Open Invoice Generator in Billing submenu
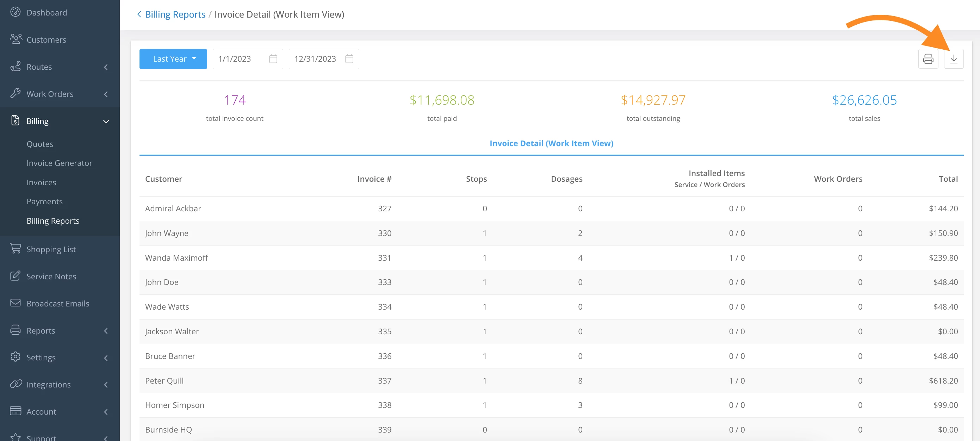Screen dimensions: 980x441 coord(59,163)
